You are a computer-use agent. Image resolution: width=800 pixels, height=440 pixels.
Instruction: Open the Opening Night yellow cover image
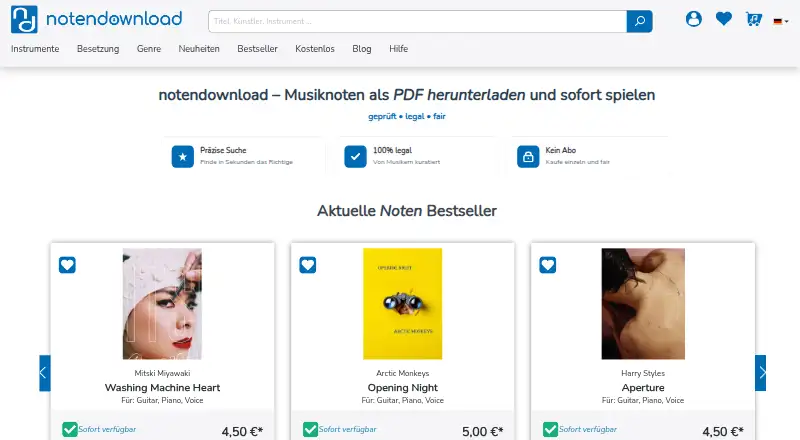403,304
